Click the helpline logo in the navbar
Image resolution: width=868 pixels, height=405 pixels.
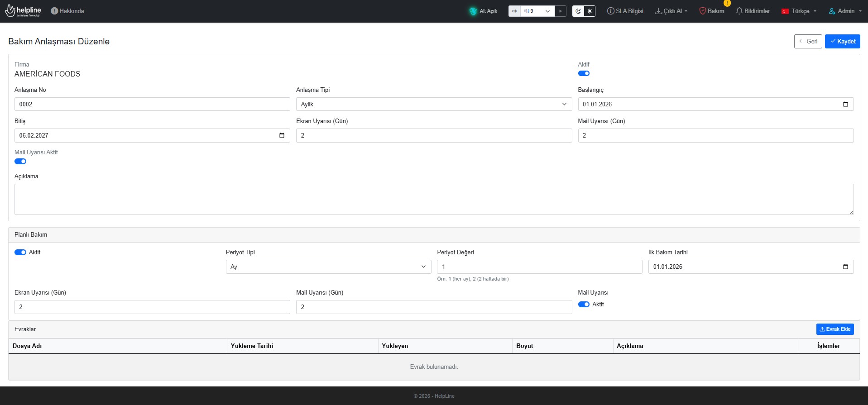click(23, 11)
